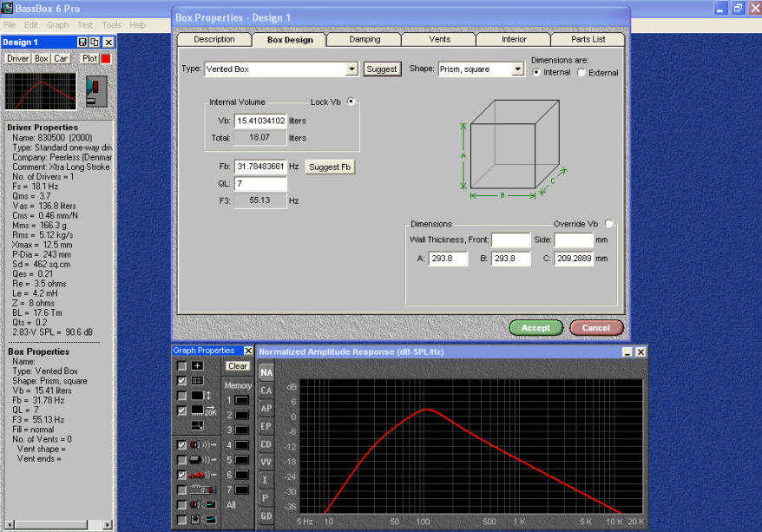This screenshot has width=762, height=532.
Task: Click the BassBox 6 Pro application icon
Action: [7, 8]
